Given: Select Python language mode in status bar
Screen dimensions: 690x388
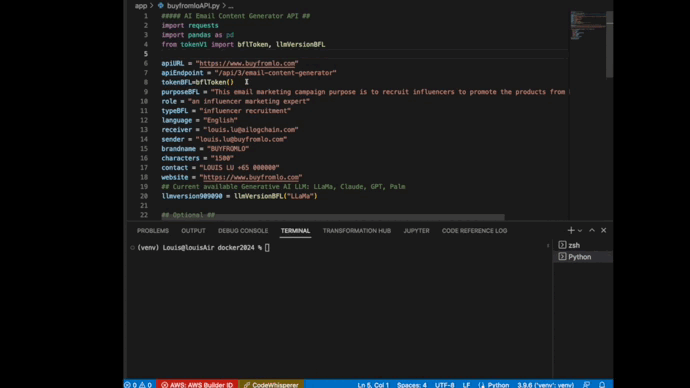Looking at the screenshot, I should (x=498, y=384).
